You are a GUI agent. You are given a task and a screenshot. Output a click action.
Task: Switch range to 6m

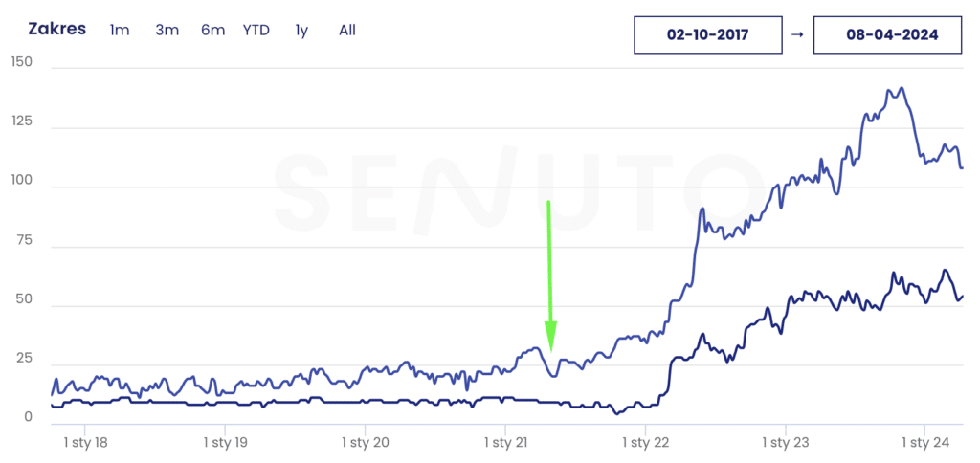[x=213, y=30]
